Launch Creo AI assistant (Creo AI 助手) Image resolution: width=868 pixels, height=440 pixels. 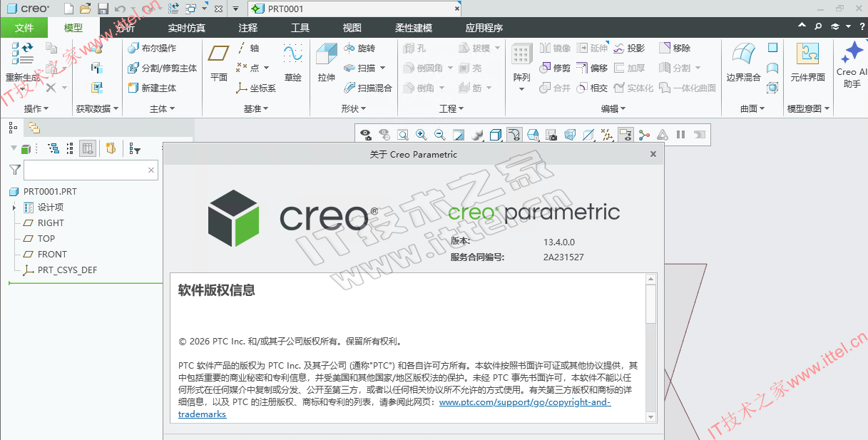tap(852, 64)
